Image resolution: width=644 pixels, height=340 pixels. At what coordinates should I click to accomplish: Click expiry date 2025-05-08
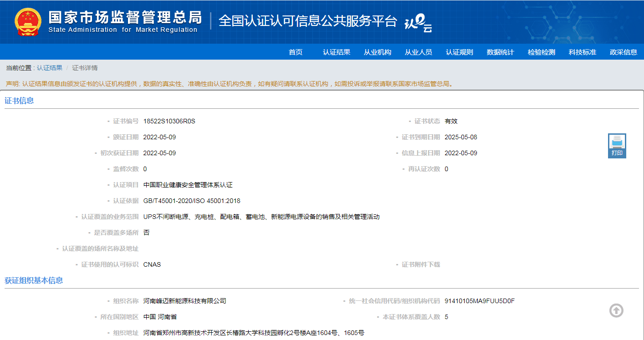(x=461, y=137)
